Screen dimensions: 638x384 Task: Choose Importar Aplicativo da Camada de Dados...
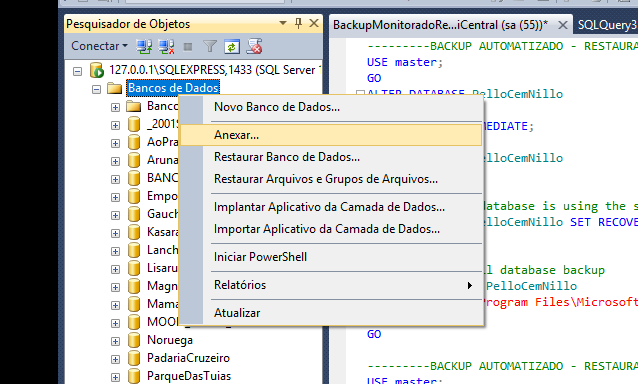pyautogui.click(x=331, y=229)
